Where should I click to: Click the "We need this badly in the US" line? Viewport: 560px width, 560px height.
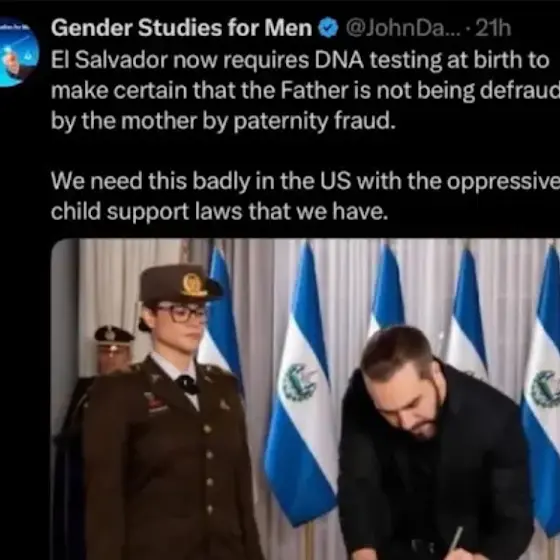tap(305, 181)
